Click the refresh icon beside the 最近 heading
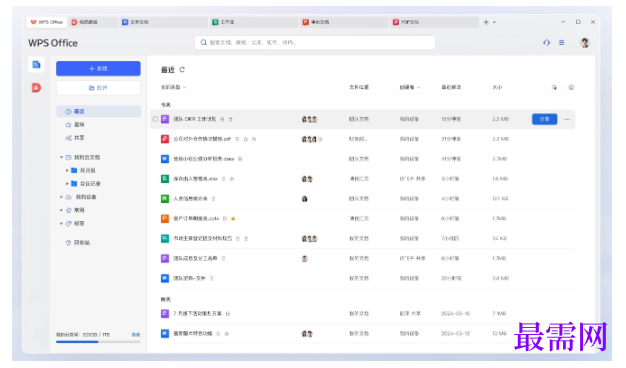626x368 pixels. click(182, 69)
